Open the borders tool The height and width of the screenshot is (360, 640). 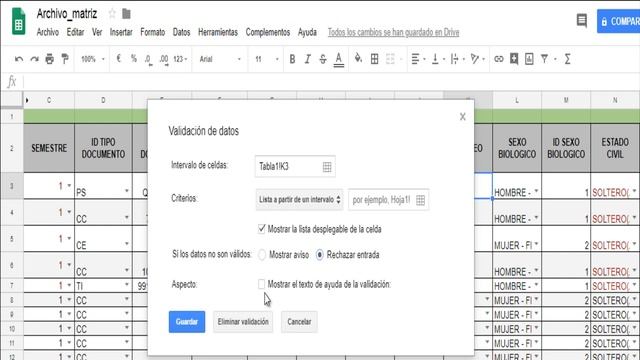[x=374, y=59]
